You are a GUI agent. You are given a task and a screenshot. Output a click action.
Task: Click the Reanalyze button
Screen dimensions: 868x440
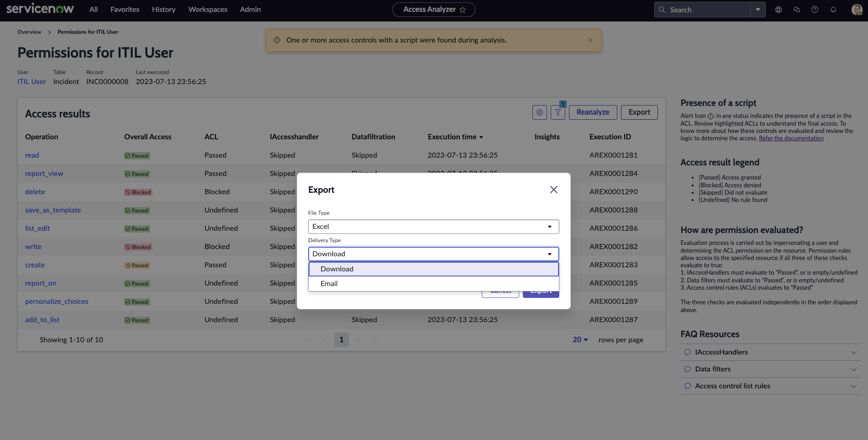point(593,112)
